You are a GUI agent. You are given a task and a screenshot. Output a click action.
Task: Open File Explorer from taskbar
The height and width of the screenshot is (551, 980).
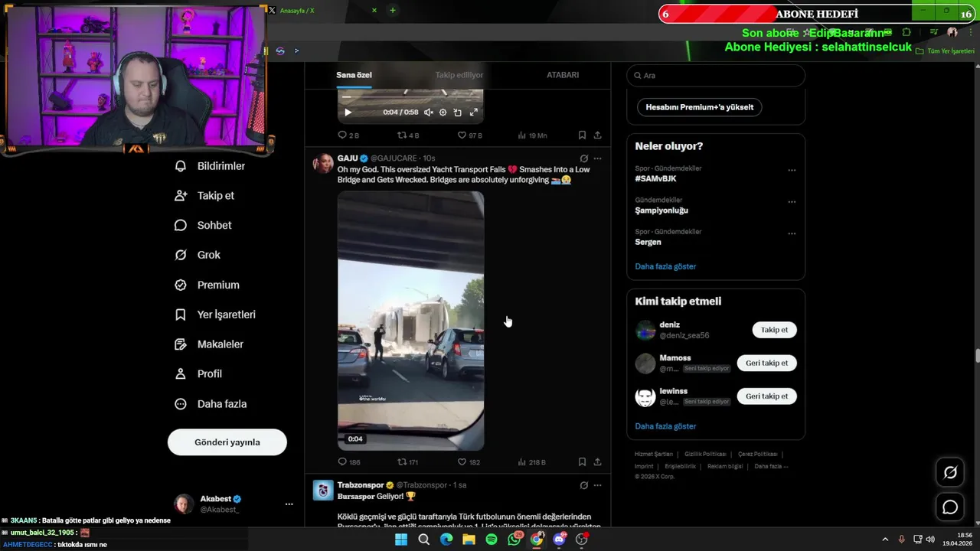(x=469, y=540)
